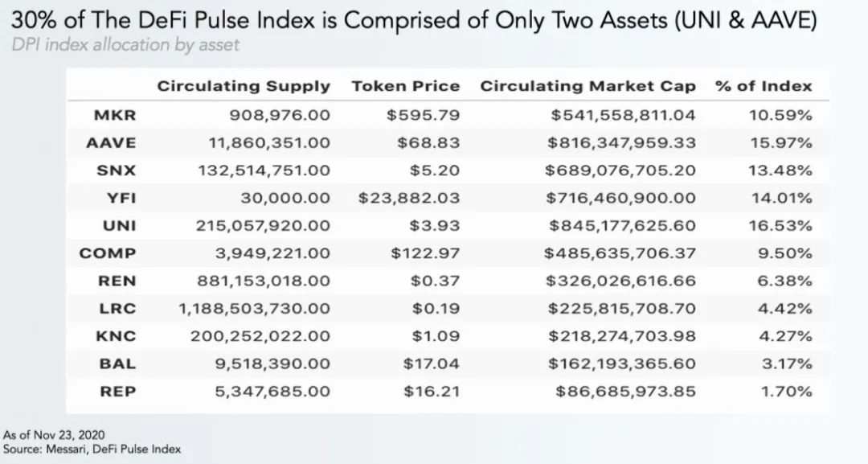Select the MKR row label
The height and width of the screenshot is (464, 868).
115,115
